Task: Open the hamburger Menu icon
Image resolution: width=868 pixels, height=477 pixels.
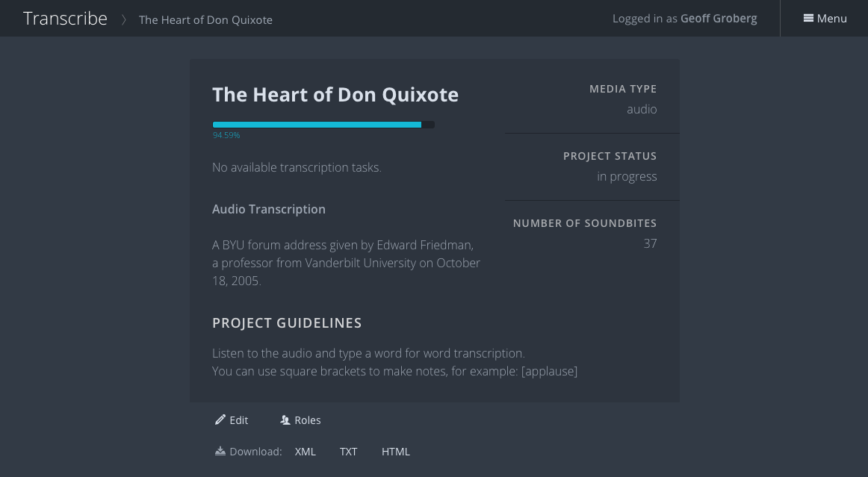Action: coord(808,19)
